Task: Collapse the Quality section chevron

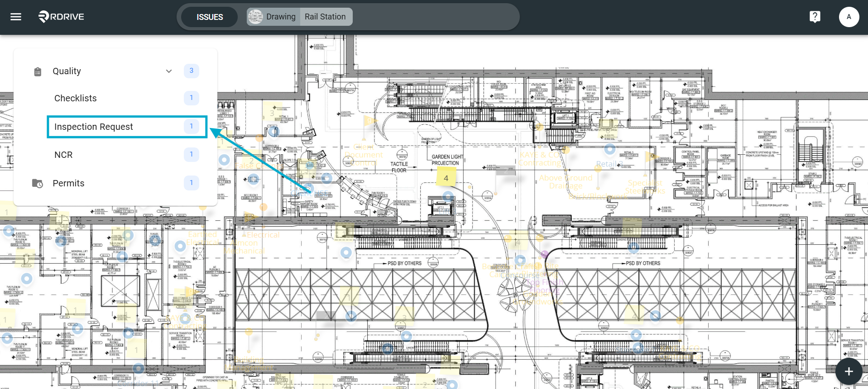Action: tap(169, 71)
